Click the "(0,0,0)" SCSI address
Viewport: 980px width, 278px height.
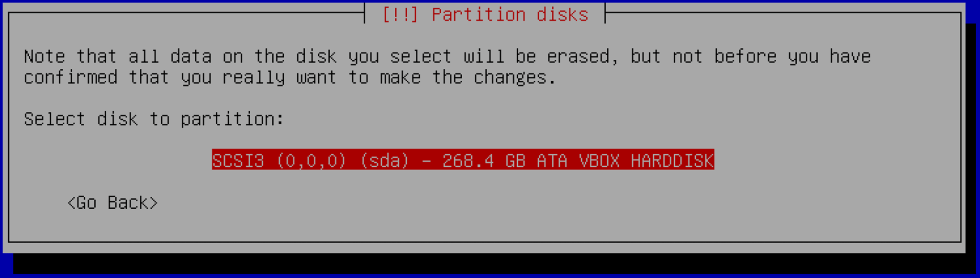tap(311, 160)
